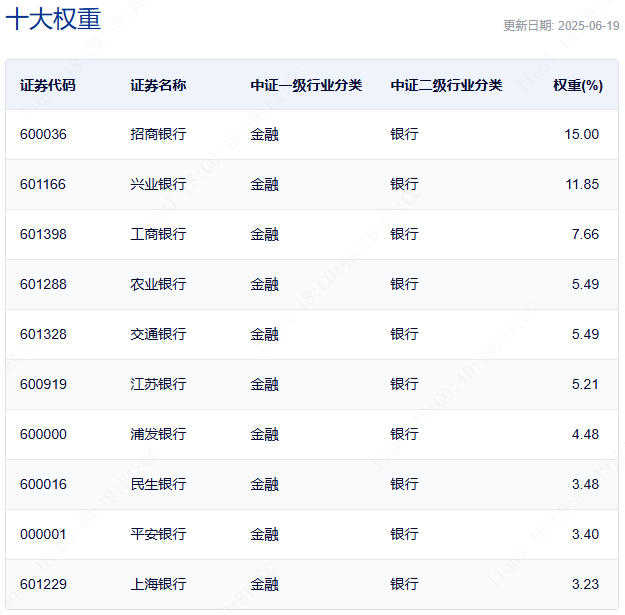This screenshot has width=625, height=615.
Task: Select stock code 600000
Action: point(43,434)
